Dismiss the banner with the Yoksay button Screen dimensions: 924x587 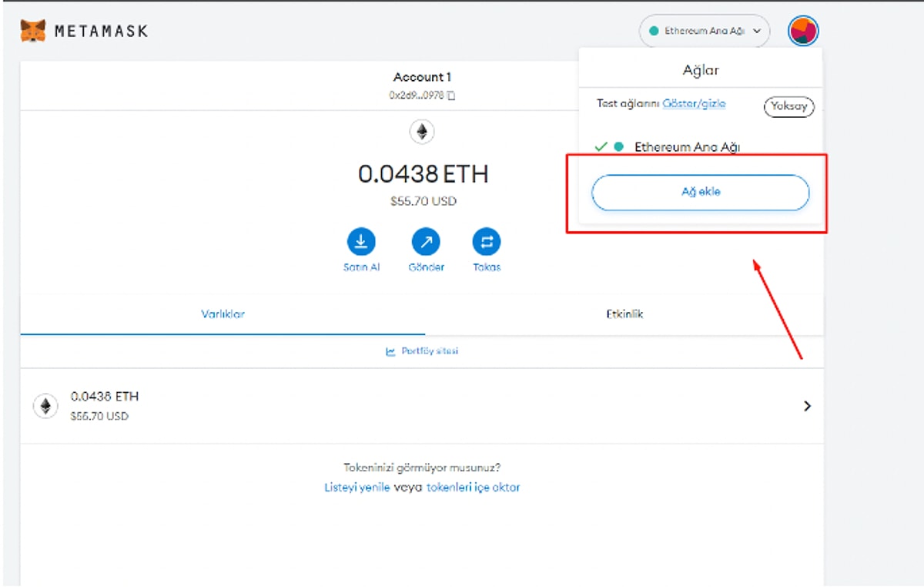pyautogui.click(x=788, y=106)
